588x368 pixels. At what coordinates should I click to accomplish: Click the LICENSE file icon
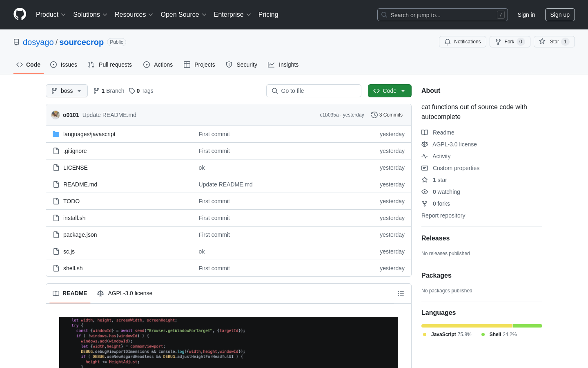point(56,168)
